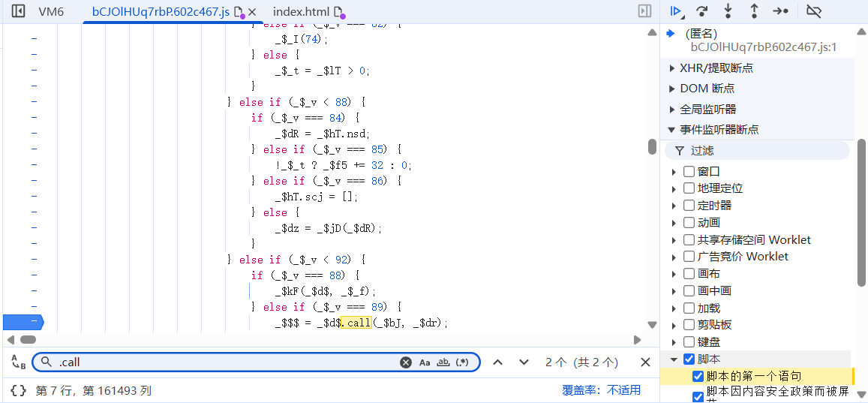Click the Step over function icon

702,11
